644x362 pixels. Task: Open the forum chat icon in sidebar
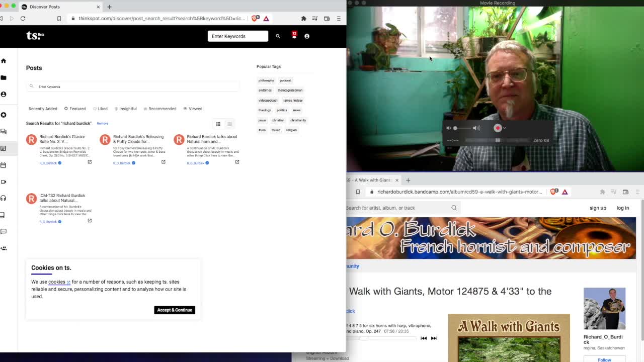point(4,131)
